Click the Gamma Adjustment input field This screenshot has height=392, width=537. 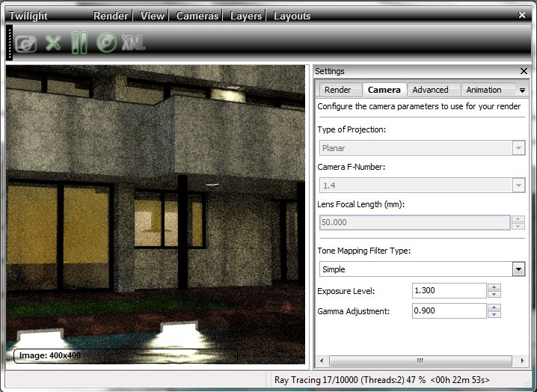(449, 310)
